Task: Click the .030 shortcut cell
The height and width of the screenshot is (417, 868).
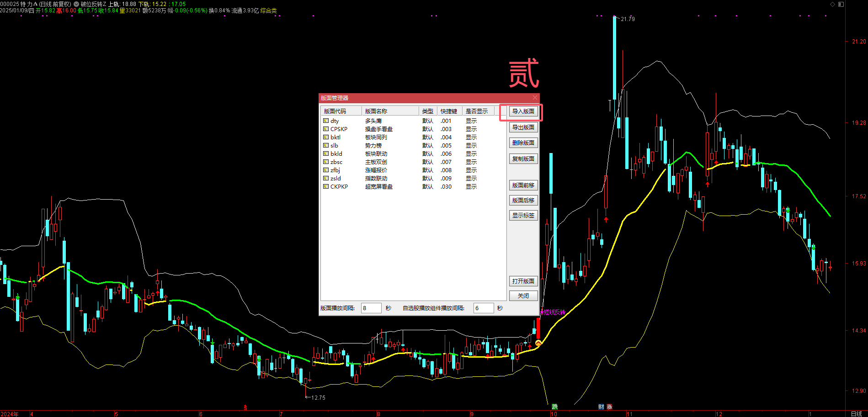Action: (x=446, y=187)
